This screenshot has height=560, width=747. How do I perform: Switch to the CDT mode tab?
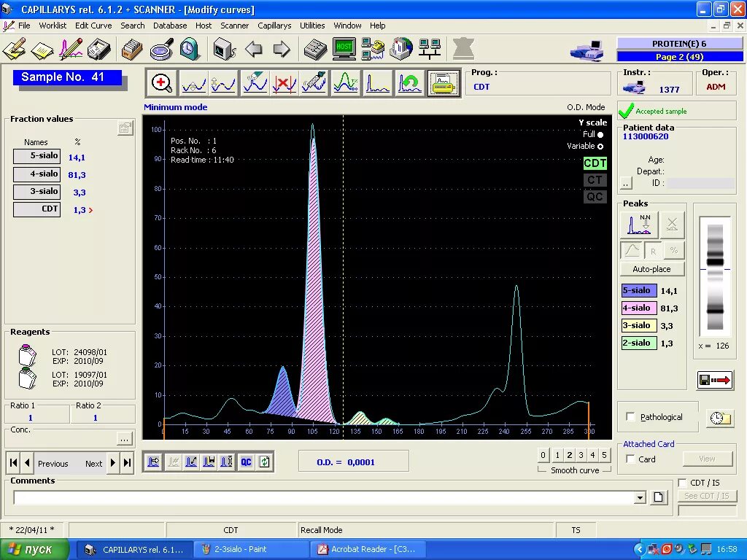tap(595, 163)
